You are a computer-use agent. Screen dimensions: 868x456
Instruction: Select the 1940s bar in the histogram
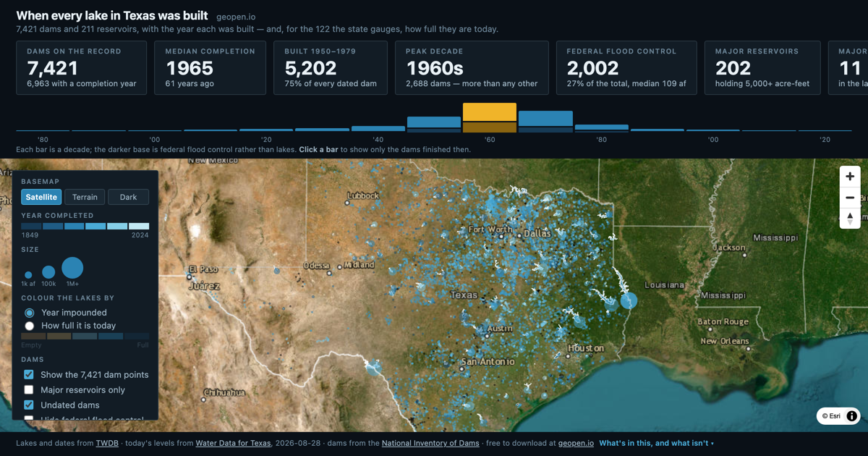378,129
